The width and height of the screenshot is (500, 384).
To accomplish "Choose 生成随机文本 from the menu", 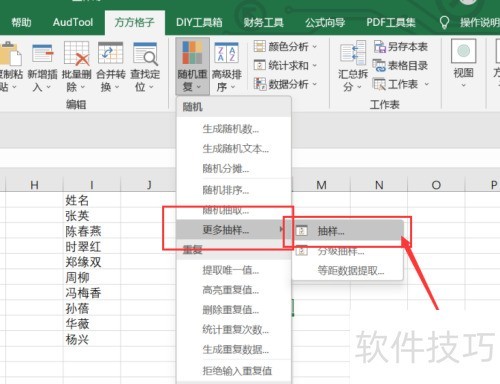I will 234,149.
